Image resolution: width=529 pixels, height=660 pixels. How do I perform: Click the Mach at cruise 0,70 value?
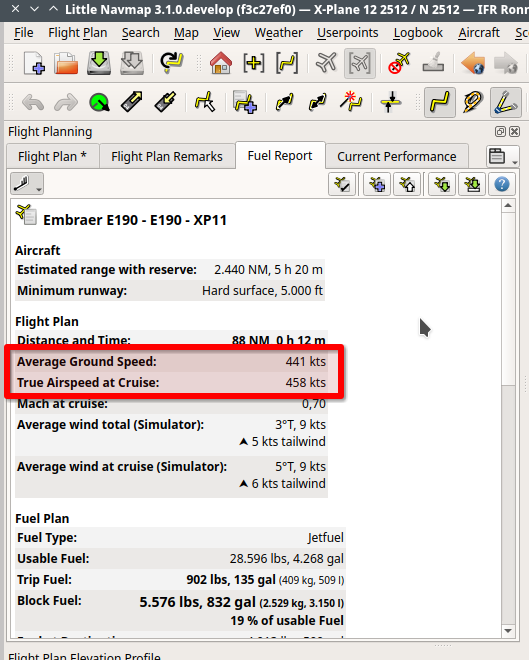314,404
